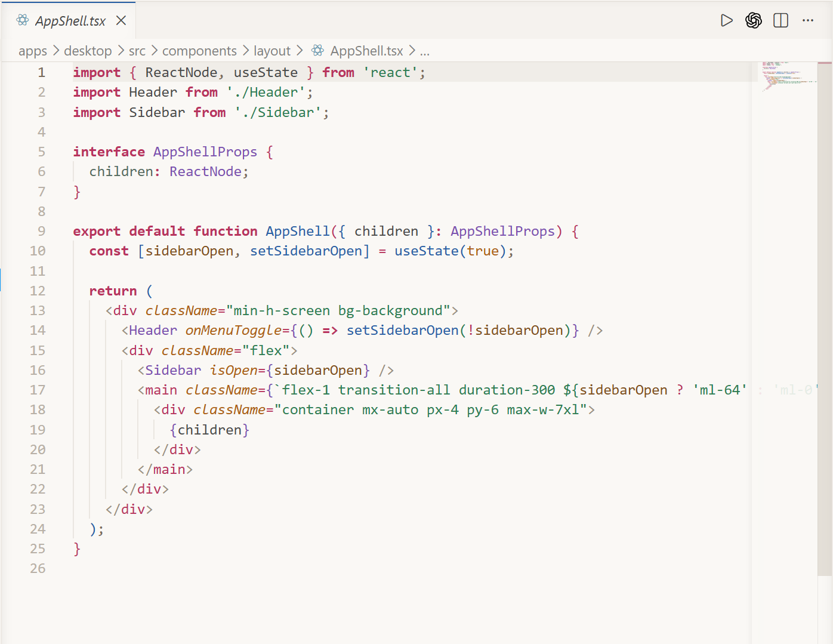Screen dimensions: 833x644
Task: Click the vertical scrollbar slider
Action: (825, 319)
